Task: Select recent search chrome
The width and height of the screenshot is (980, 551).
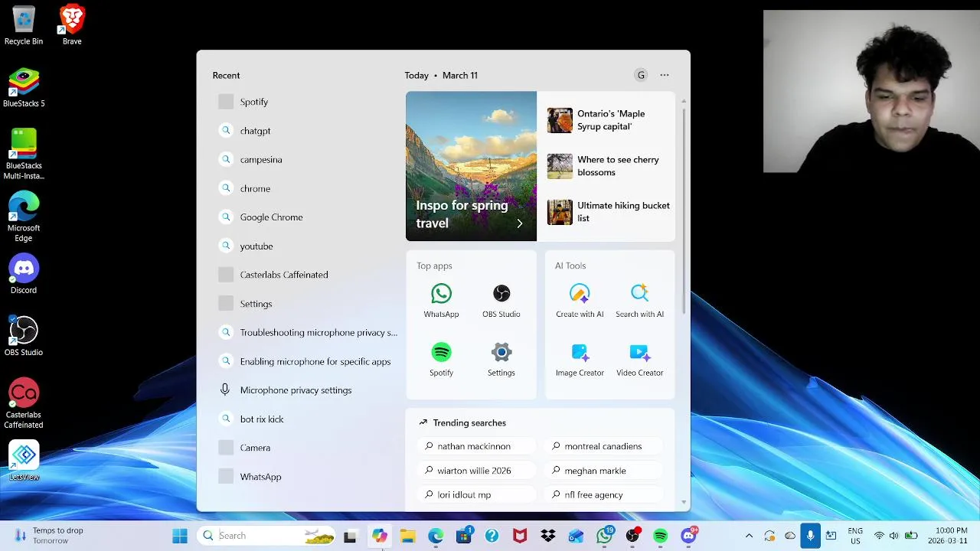Action: [x=306, y=188]
